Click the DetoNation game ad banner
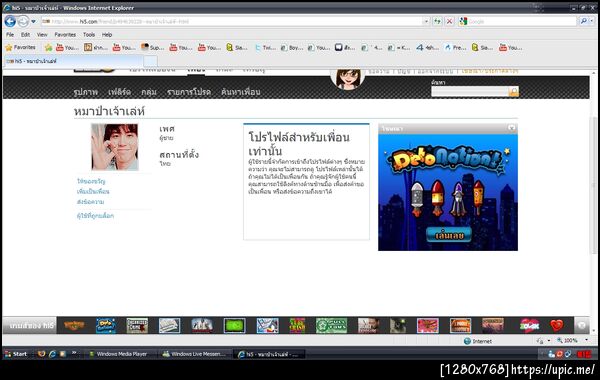This screenshot has width=600, height=380. (x=448, y=192)
